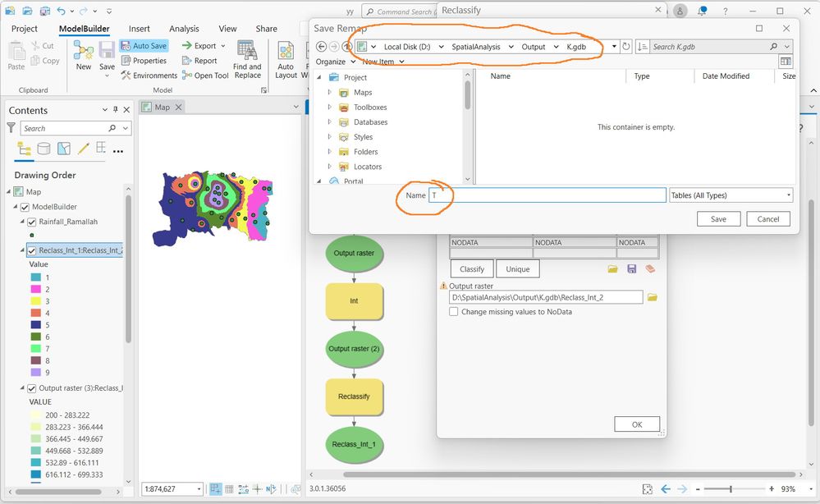The width and height of the screenshot is (820, 504).
Task: Click the Auto Layout icon
Action: (x=286, y=51)
